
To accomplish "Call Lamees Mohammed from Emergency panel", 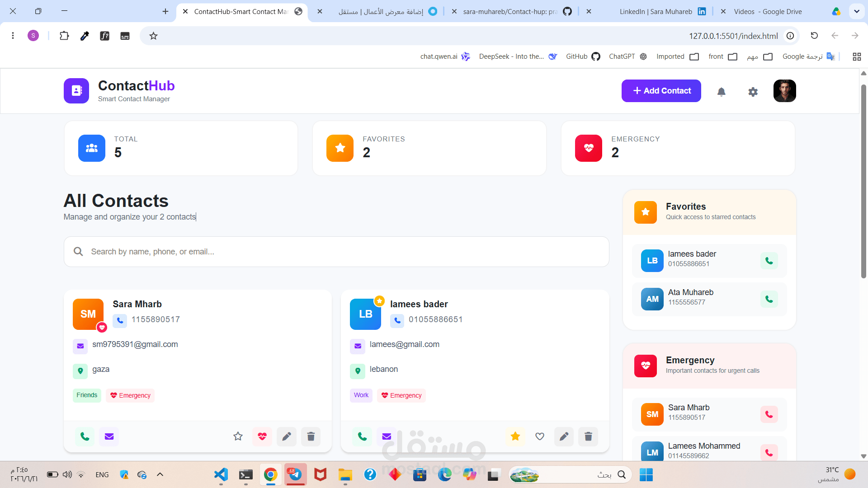I will tap(769, 453).
